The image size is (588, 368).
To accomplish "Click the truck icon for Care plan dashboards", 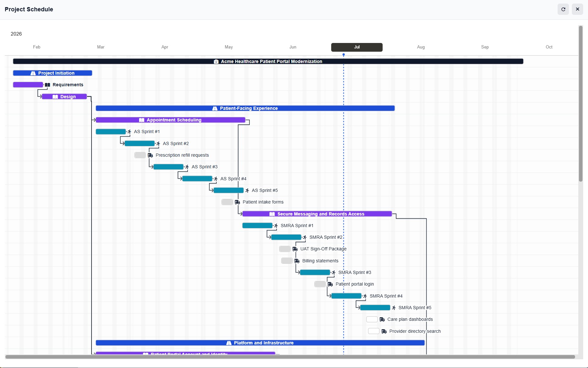I will (x=382, y=320).
